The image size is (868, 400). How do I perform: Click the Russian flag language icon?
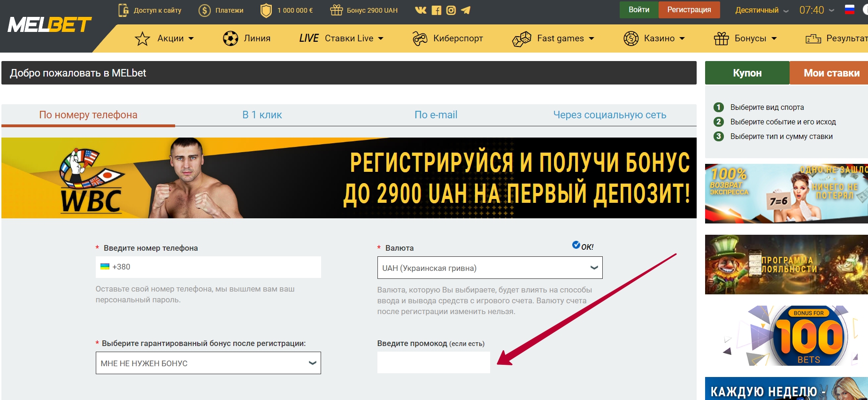click(x=850, y=9)
